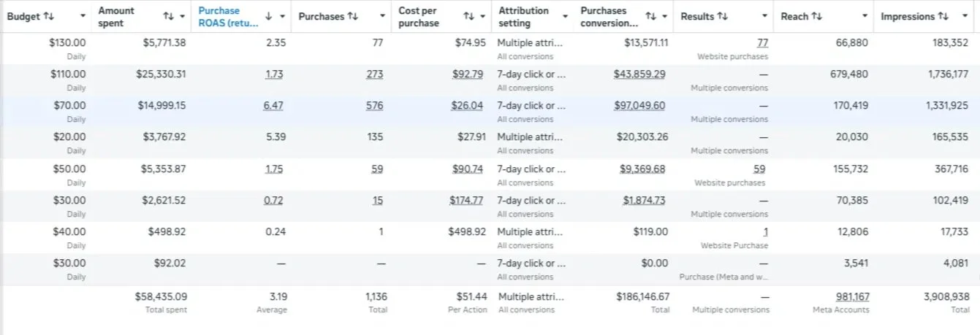Open the 576 purchases link

(374, 106)
